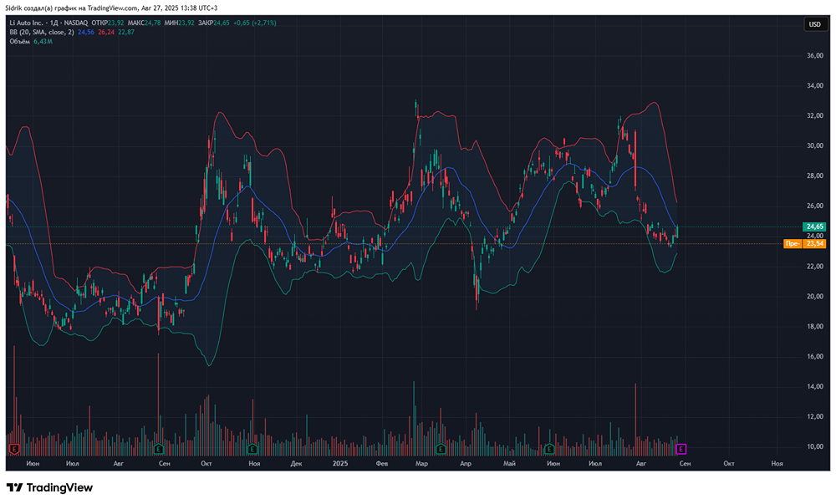Screen dimensions: 836x504
Task: Click the red earnings E marker at far left
Action: pyautogui.click(x=14, y=449)
